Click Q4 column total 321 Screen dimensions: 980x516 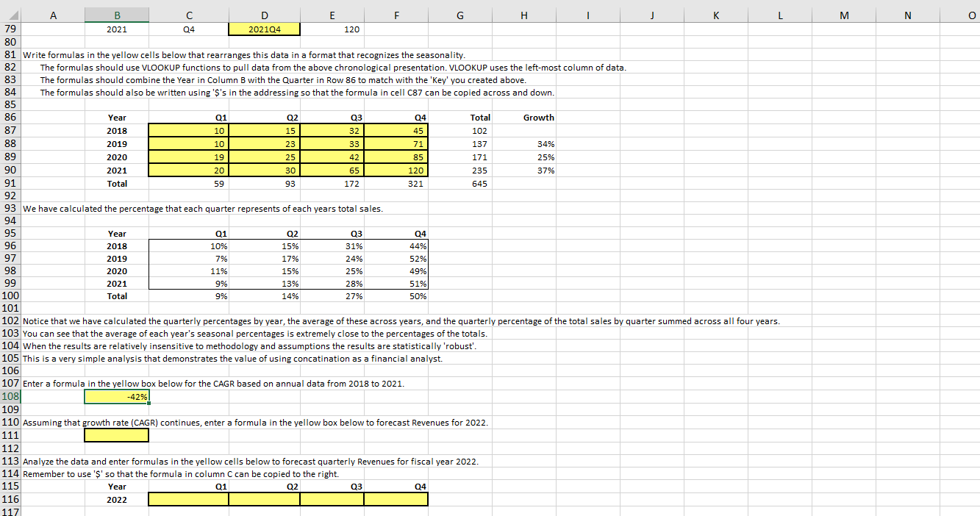(416, 184)
